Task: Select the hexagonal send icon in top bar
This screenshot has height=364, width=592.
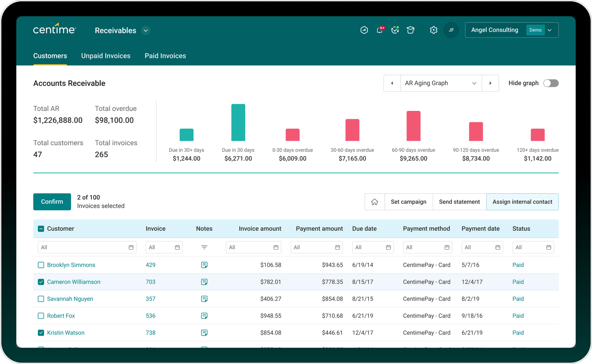Action: (x=364, y=30)
